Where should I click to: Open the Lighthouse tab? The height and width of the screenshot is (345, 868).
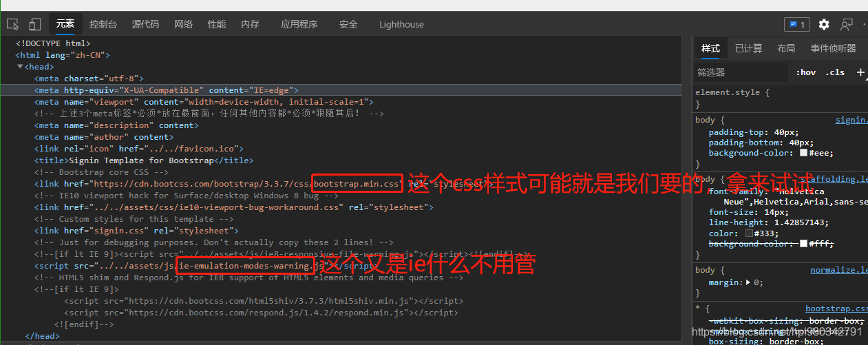[x=401, y=24]
